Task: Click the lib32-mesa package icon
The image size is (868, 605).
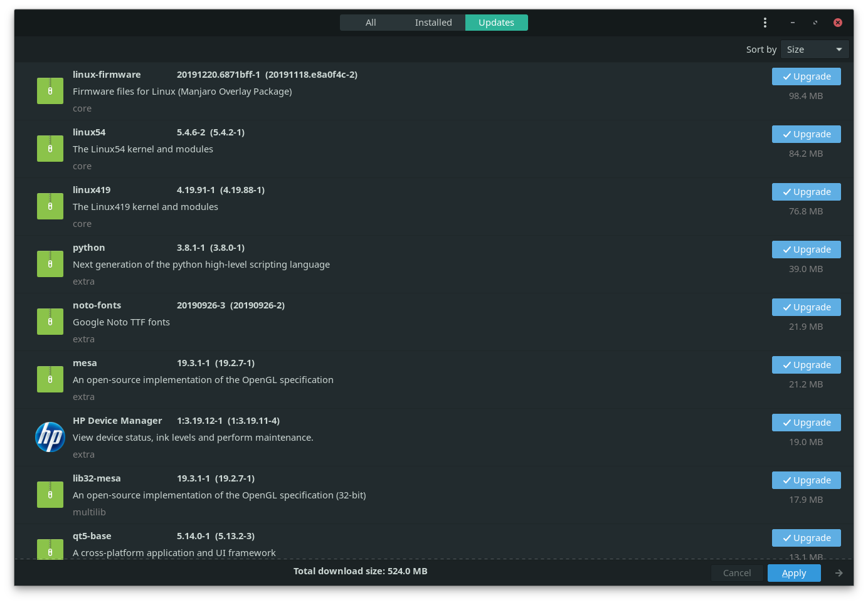Action: point(50,495)
